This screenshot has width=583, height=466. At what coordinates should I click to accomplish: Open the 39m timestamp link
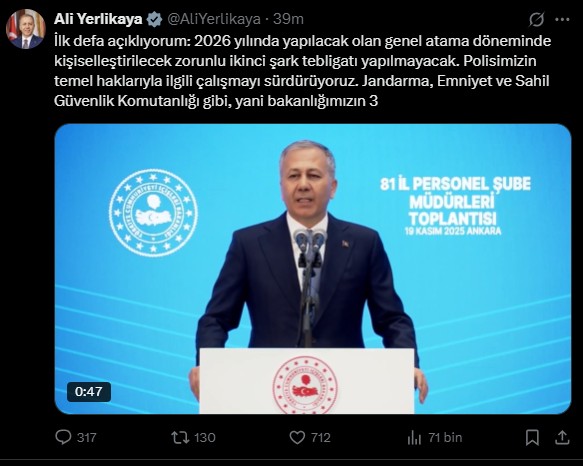288,19
